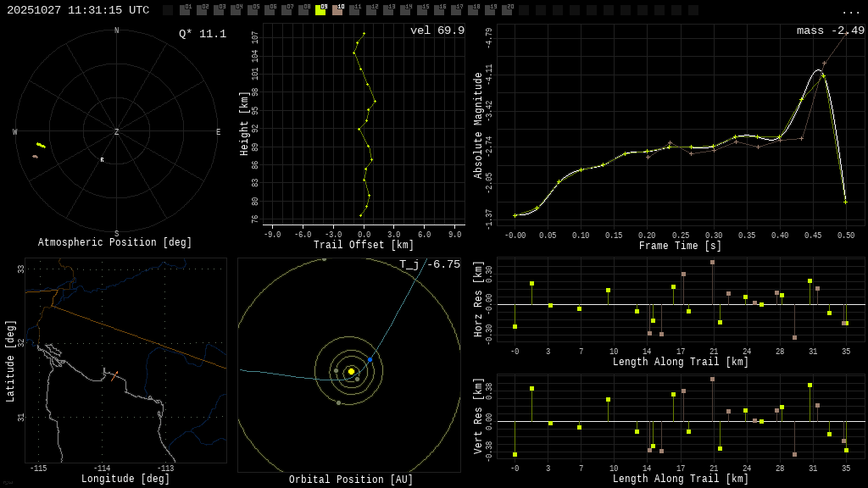Click the 'T_j -6.75' label

tap(430, 265)
